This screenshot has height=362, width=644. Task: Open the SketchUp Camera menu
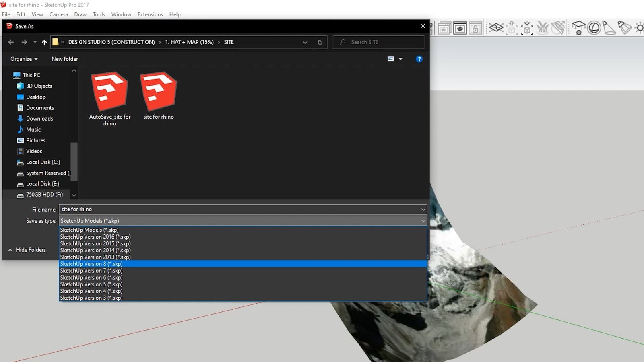(x=59, y=14)
